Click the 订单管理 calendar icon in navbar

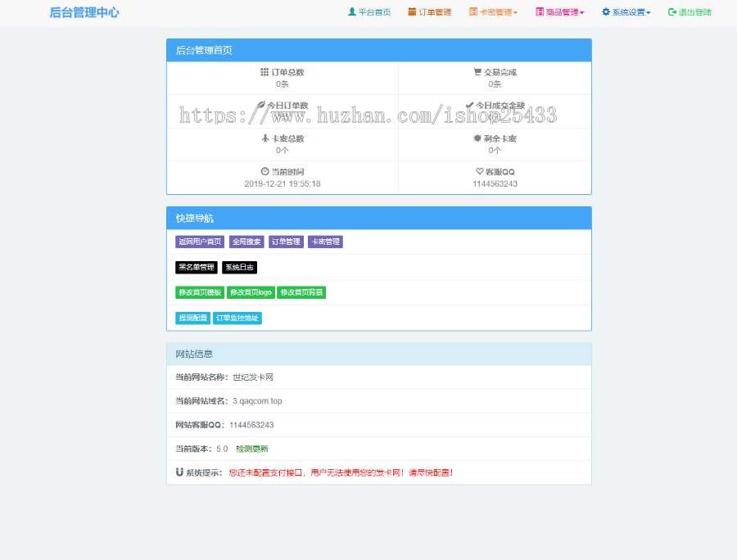point(412,11)
